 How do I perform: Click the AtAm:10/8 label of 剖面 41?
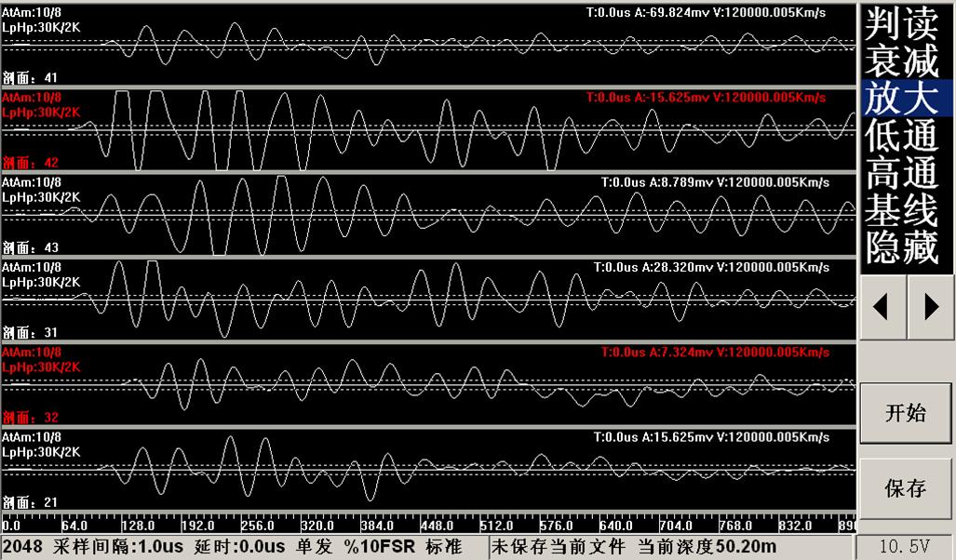point(32,12)
